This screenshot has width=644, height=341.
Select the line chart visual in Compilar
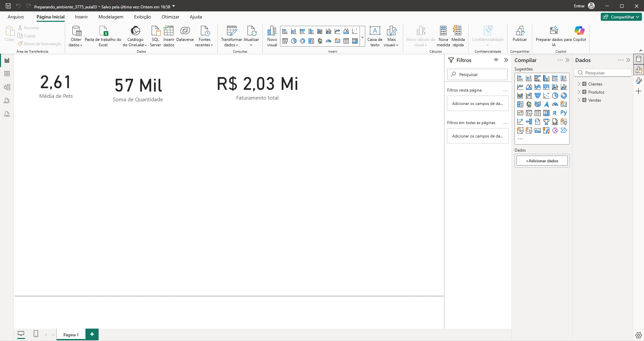(x=520, y=87)
